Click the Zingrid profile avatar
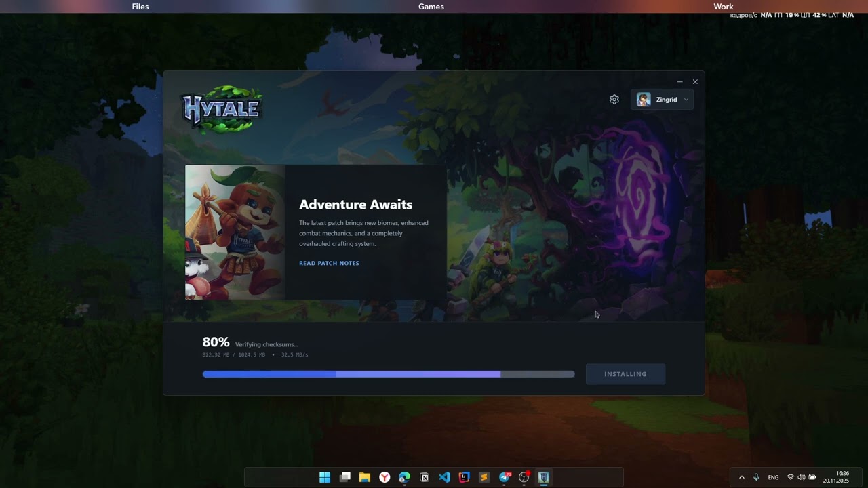 pyautogui.click(x=644, y=100)
